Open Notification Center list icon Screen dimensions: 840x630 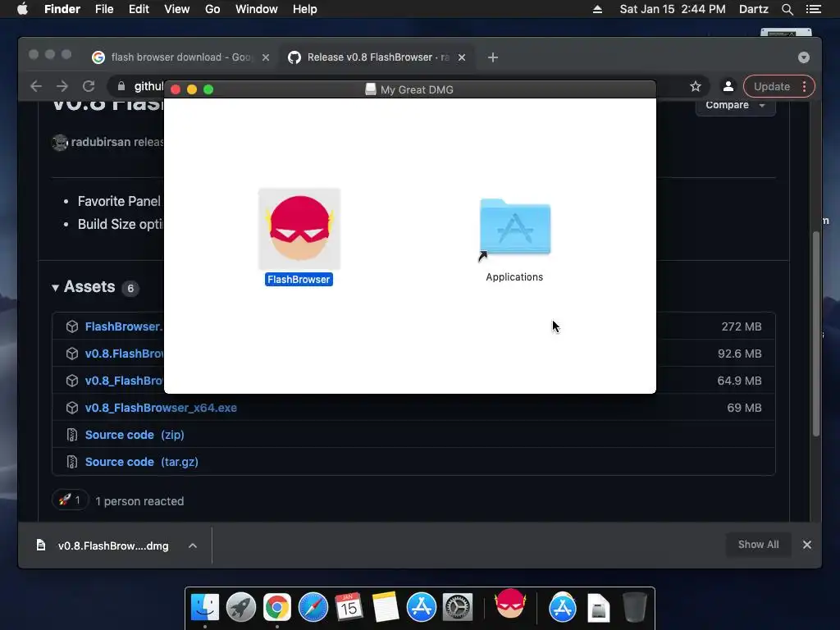(813, 9)
